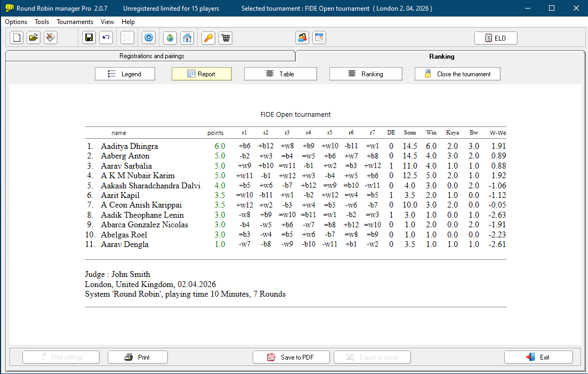Open the ELO calculator button
The height and width of the screenshot is (374, 588).
coord(496,38)
